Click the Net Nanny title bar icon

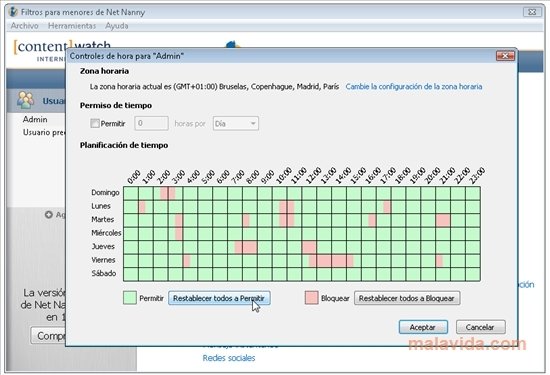[x=13, y=12]
